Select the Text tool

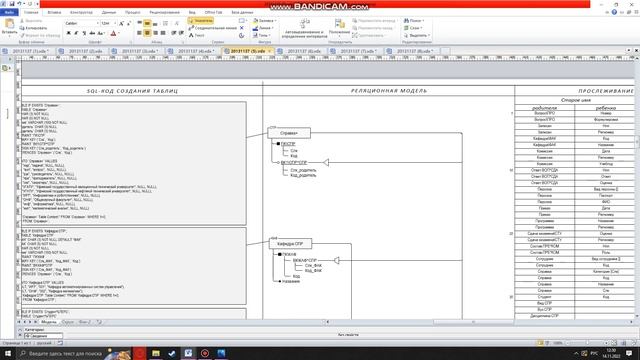tap(196, 36)
